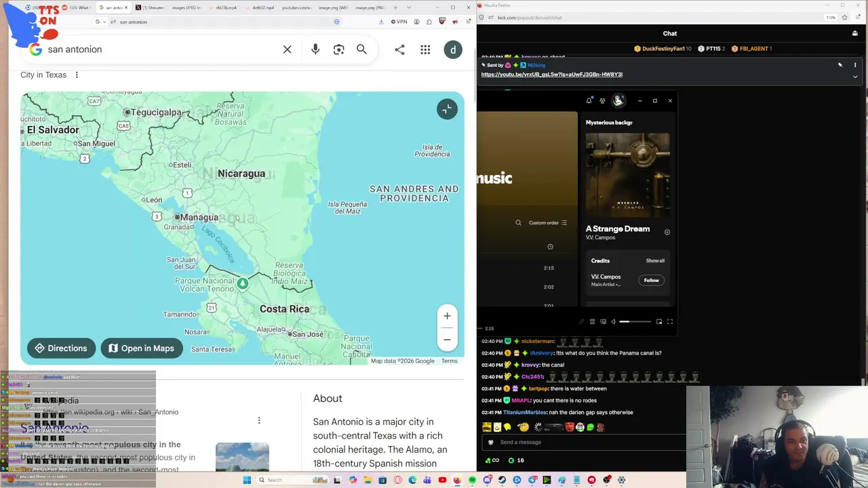Open Windows Settings gear in taskbar
The image size is (868, 488).
(x=621, y=480)
